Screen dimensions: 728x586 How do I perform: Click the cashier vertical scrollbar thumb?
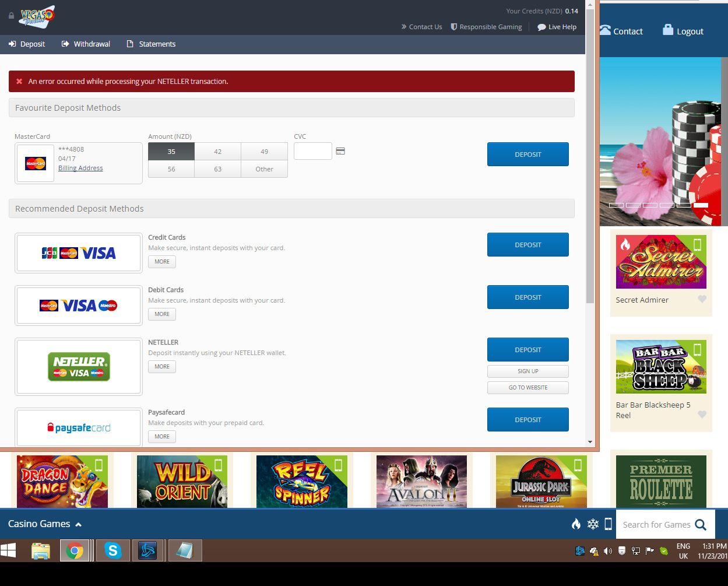tap(590, 156)
